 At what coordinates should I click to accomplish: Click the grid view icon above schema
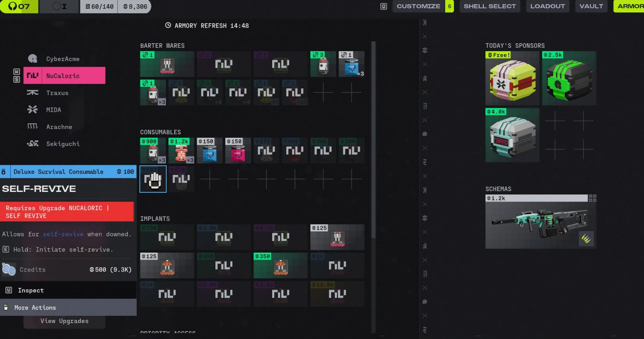coord(593,199)
